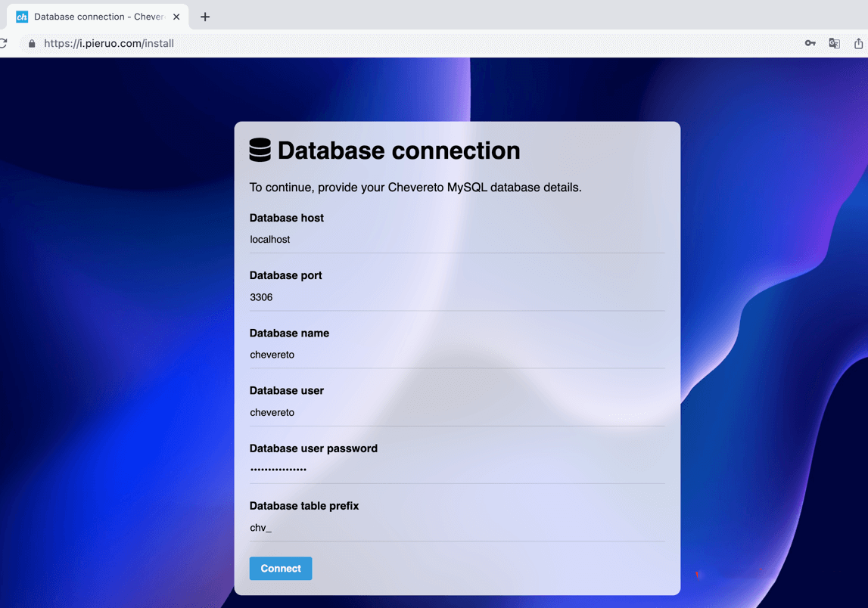This screenshot has width=868, height=608.
Task: Click the Database user password field
Action: [457, 470]
